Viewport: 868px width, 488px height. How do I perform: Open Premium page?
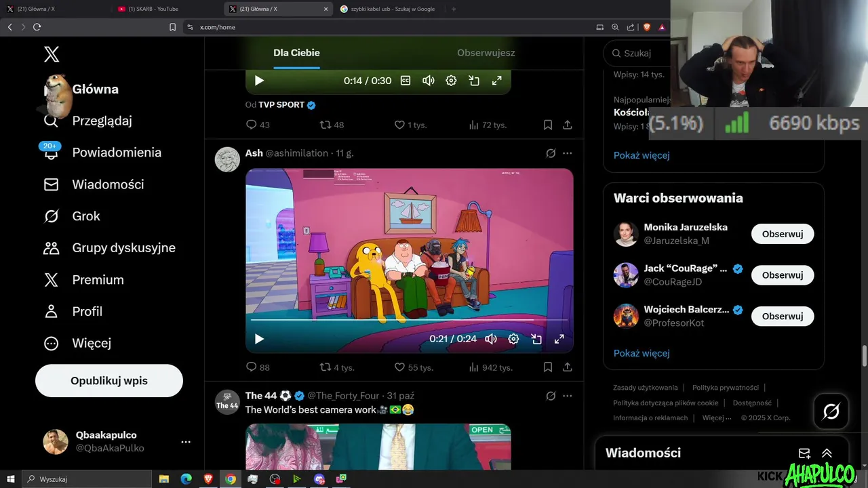[84, 280]
